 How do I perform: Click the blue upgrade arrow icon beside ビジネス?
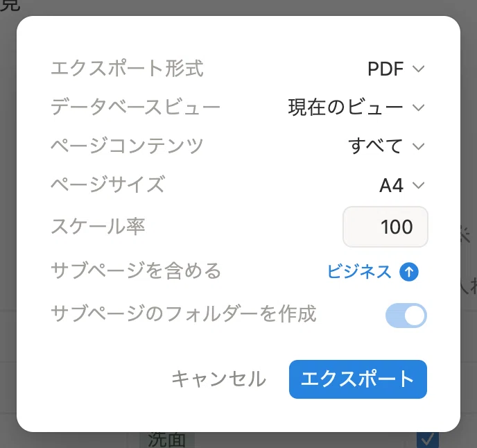pyautogui.click(x=409, y=271)
